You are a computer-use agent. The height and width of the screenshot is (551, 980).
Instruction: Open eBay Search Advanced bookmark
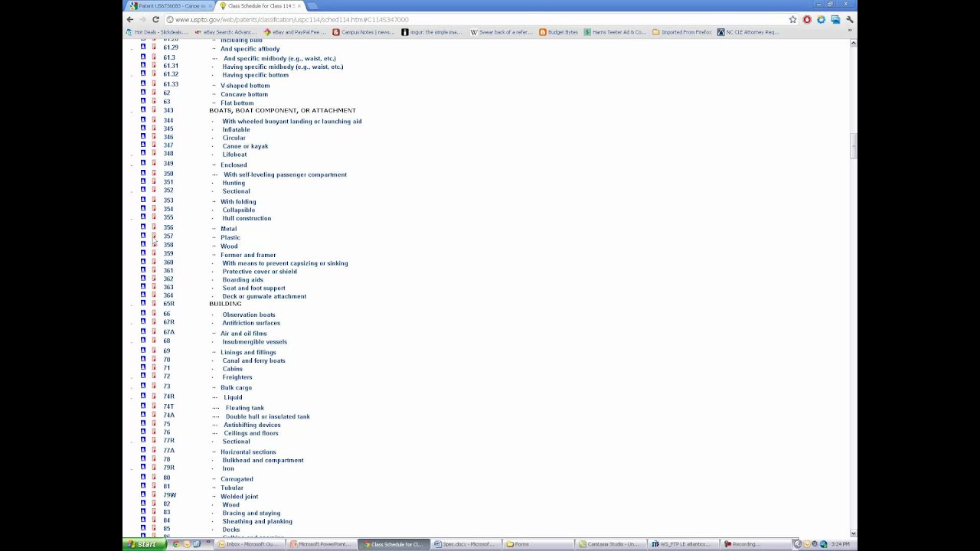[226, 32]
